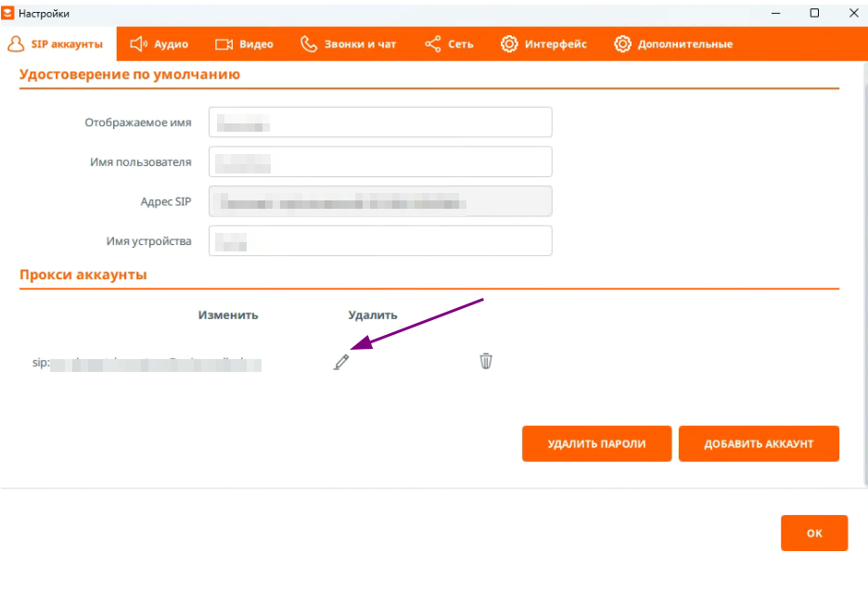Viewport: 868px width, 604px height.
Task: Close the Настройки window
Action: tap(851, 13)
